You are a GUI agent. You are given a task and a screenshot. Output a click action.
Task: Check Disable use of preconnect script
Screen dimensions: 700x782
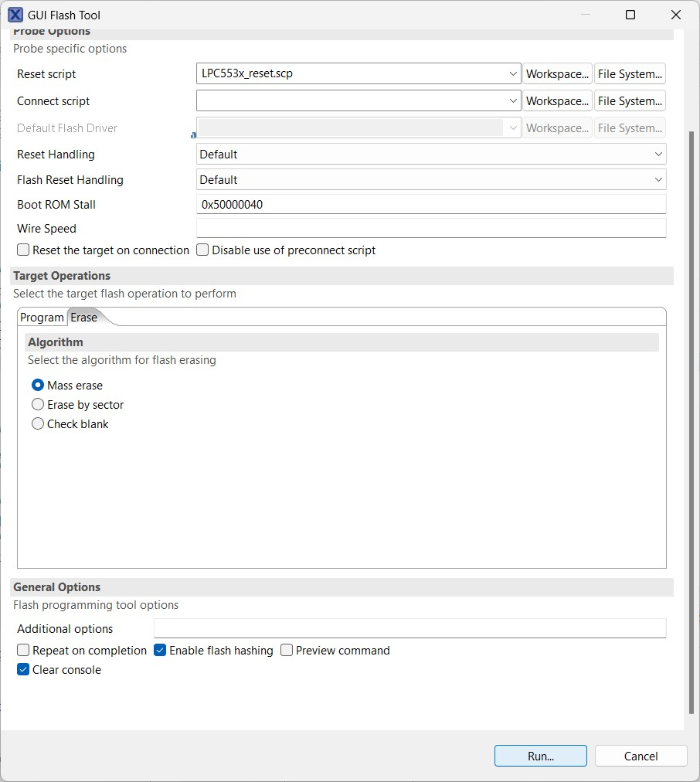tap(202, 250)
